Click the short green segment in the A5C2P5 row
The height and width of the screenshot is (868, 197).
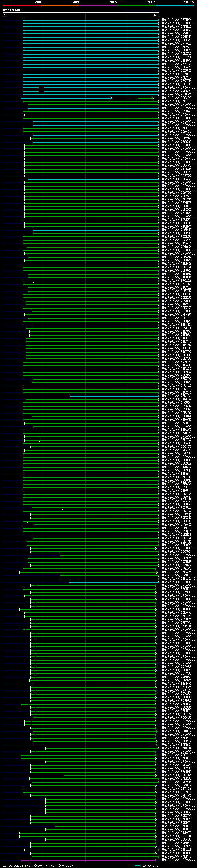coord(146,98)
